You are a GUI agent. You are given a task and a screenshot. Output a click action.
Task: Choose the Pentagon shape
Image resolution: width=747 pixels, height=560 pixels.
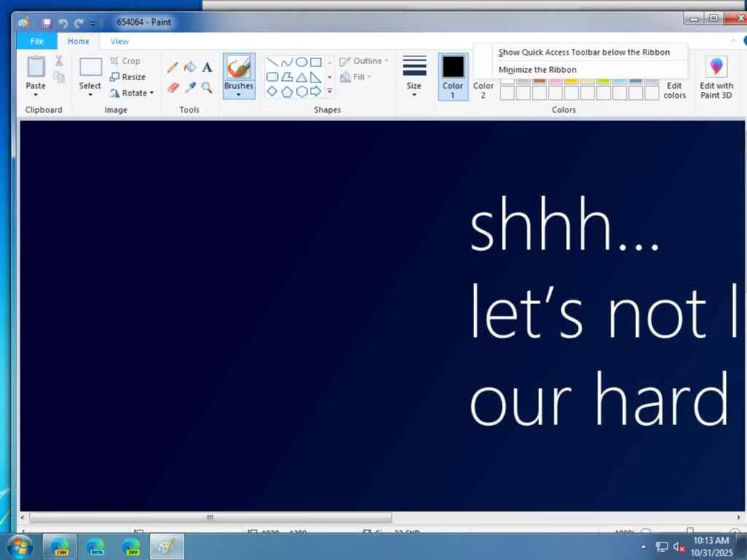pyautogui.click(x=287, y=91)
